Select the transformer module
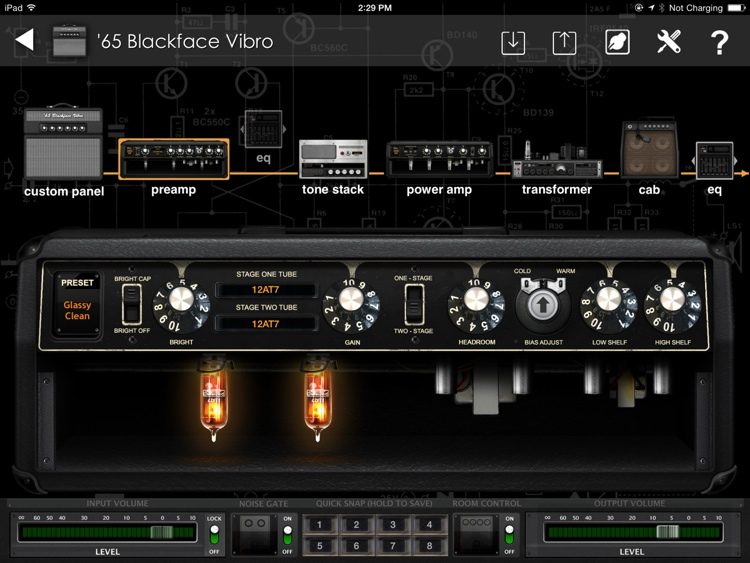Image resolution: width=750 pixels, height=563 pixels. (x=557, y=160)
